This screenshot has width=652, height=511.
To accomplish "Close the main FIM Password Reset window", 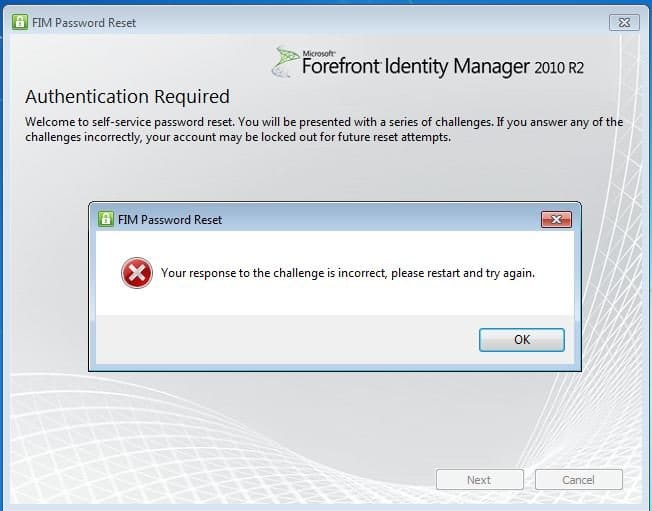I will pos(624,22).
